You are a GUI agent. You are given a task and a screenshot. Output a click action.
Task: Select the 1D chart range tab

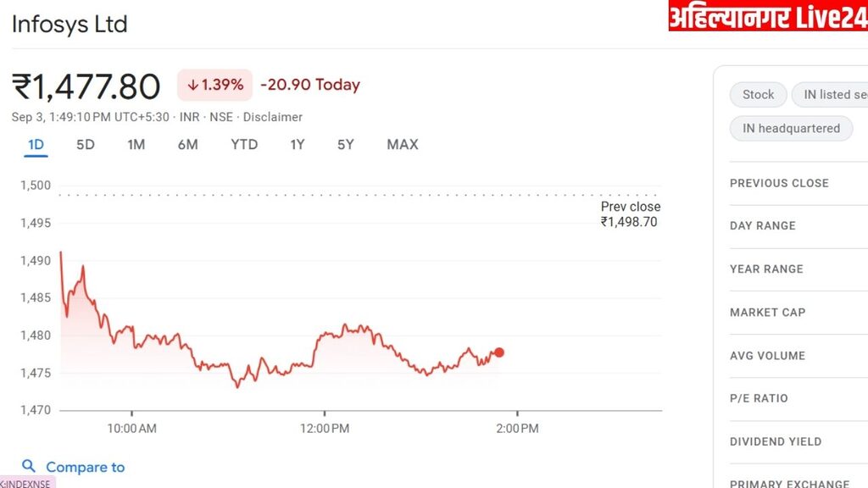point(36,145)
